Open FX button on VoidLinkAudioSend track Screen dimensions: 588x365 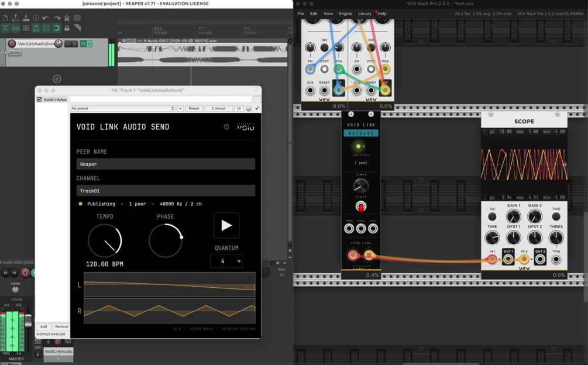83,44
